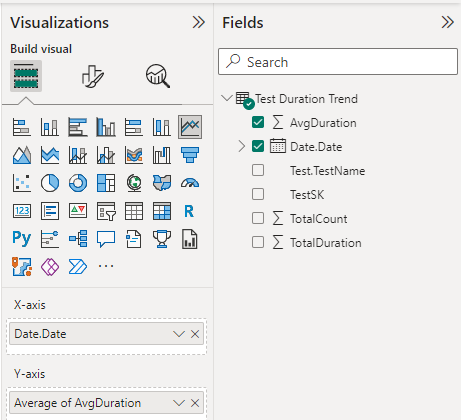Uncheck the Date.Date field
Screen dimensions: 462x420
[x=258, y=146]
